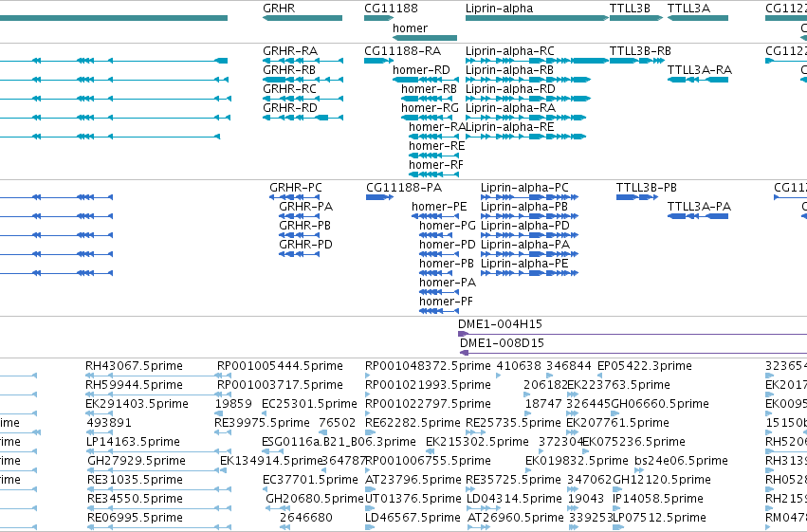Click transcript TTLL3A-RA

(700, 70)
